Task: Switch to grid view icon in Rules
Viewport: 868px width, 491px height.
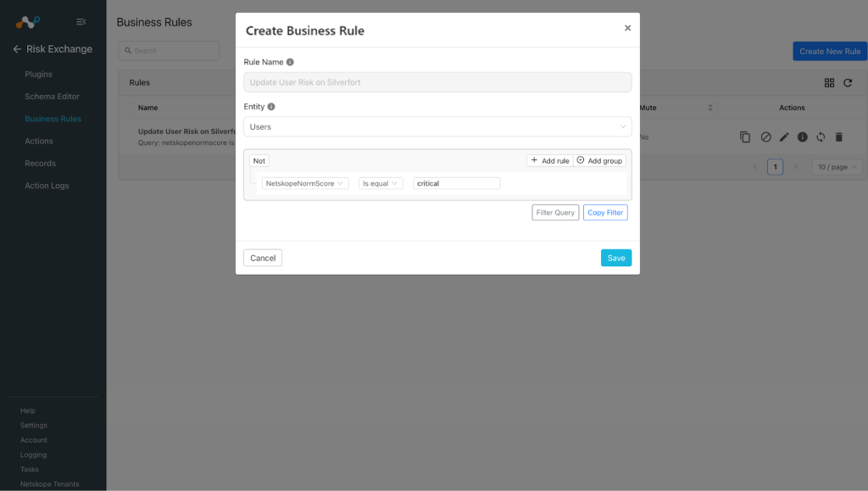Action: [829, 82]
